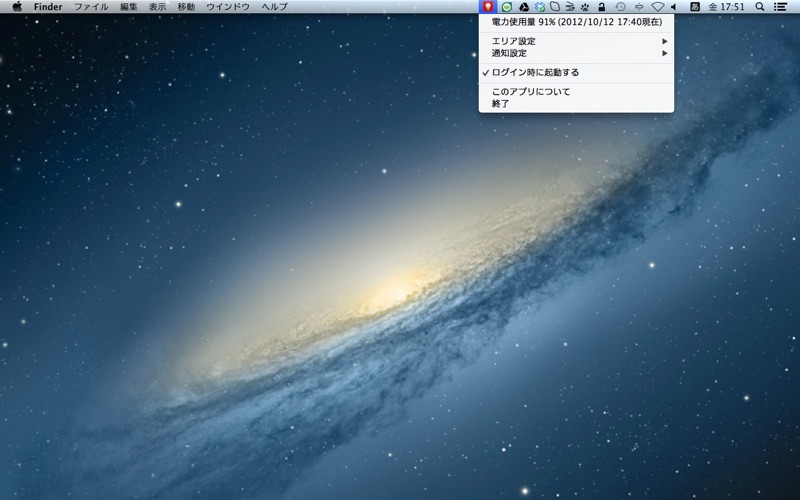The width and height of the screenshot is (800, 500).
Task: Expand the 通知設定 submenu
Action: click(576, 53)
